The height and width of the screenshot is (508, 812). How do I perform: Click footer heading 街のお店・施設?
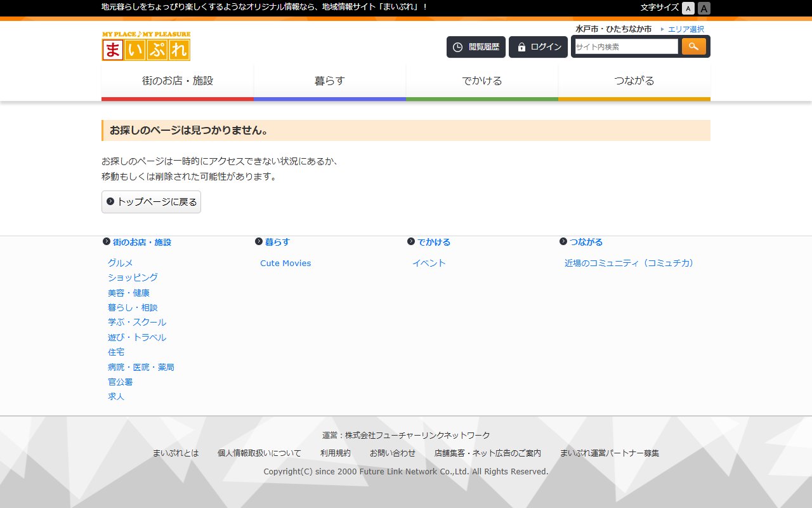(x=142, y=242)
